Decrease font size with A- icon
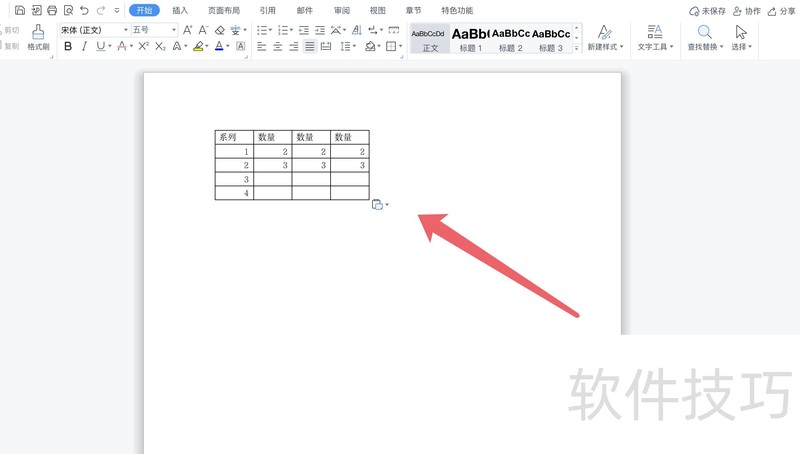 pos(203,30)
